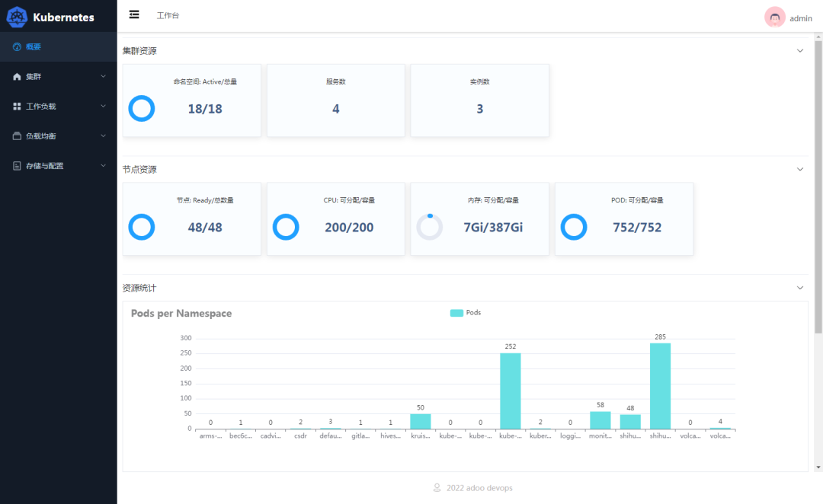Image resolution: width=823 pixels, height=504 pixels.
Task: Collapse the 节点资源 section chevron
Action: click(800, 169)
